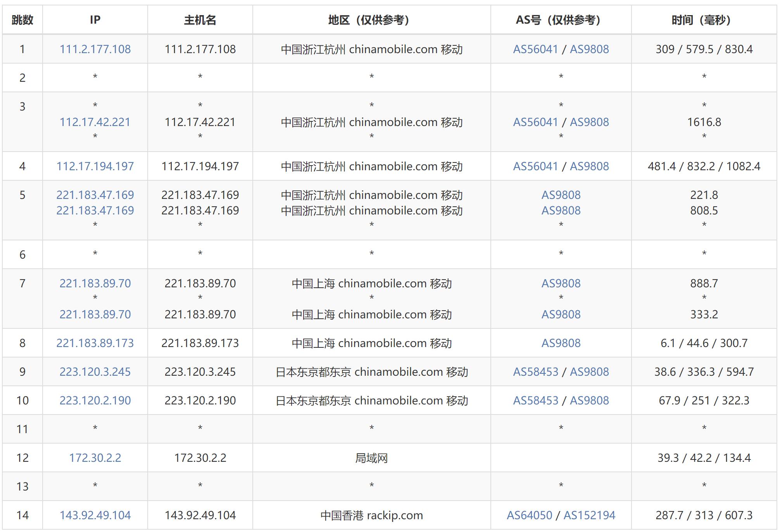Select the hostname text 111.2.177.108 in hop 1

200,49
